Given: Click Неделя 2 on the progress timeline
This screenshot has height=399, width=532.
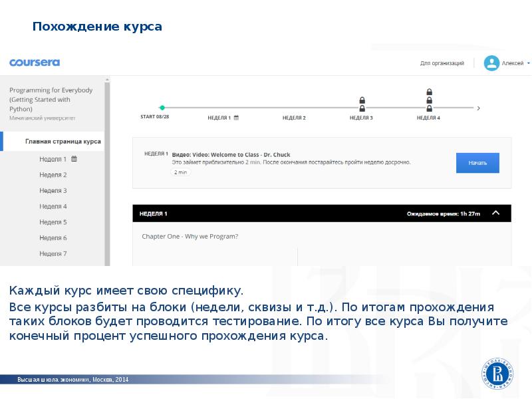Looking at the screenshot, I should pos(294,118).
